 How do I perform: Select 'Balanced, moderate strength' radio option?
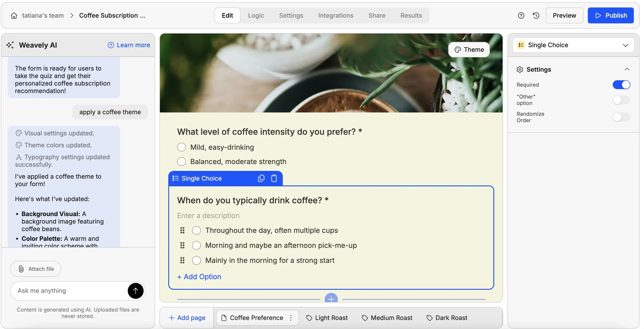click(181, 161)
